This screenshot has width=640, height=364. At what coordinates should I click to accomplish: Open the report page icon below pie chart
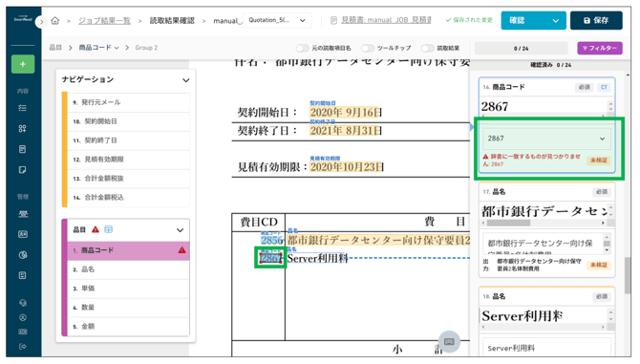23,275
